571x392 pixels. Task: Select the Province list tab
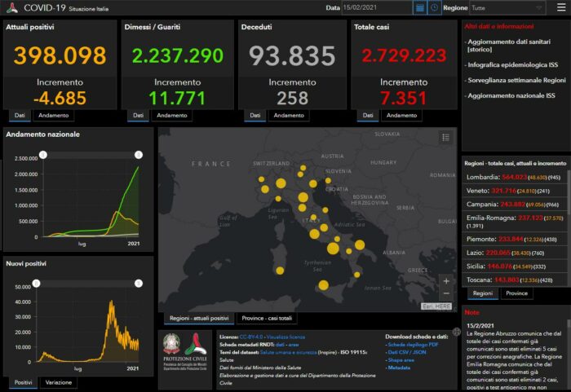(516, 293)
